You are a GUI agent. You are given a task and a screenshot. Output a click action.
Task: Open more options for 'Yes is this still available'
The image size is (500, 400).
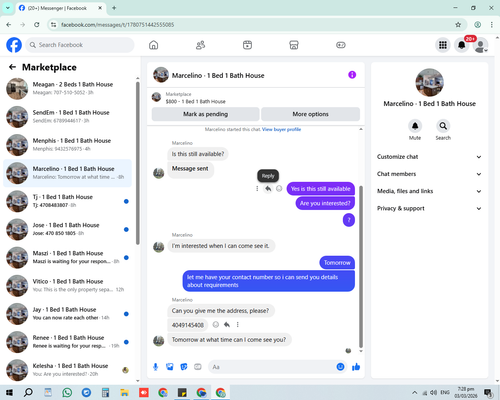coord(257,189)
